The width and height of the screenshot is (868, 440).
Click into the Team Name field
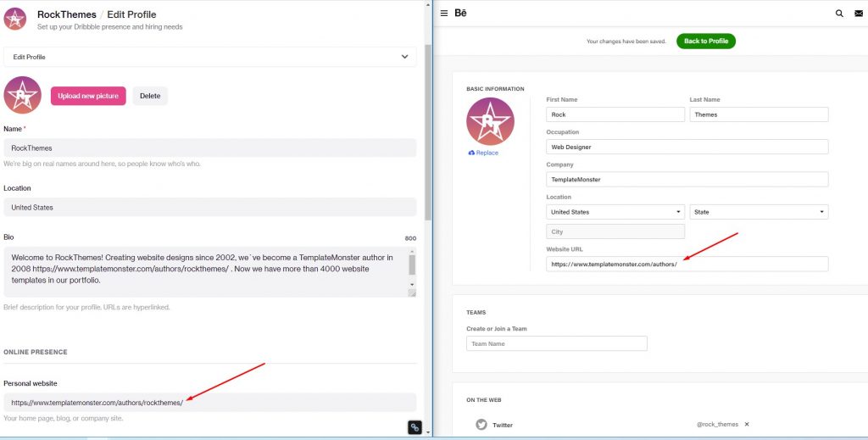tap(556, 343)
